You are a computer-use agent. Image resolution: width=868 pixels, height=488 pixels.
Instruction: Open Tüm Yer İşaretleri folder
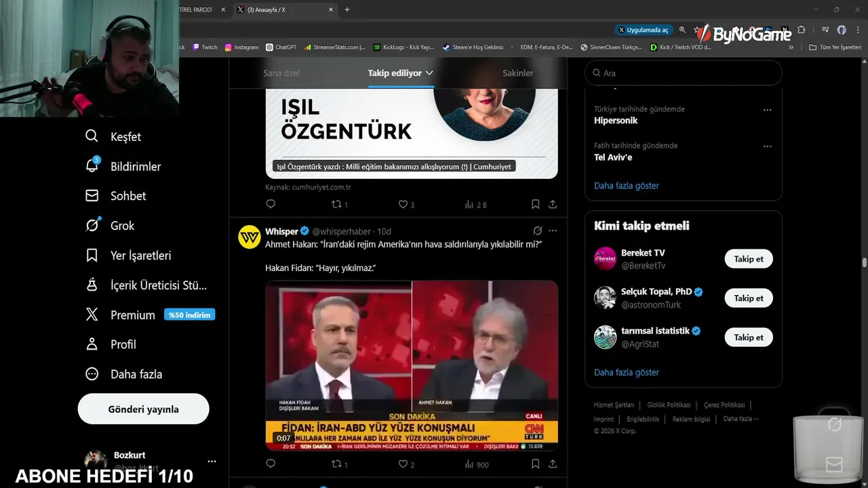835,47
